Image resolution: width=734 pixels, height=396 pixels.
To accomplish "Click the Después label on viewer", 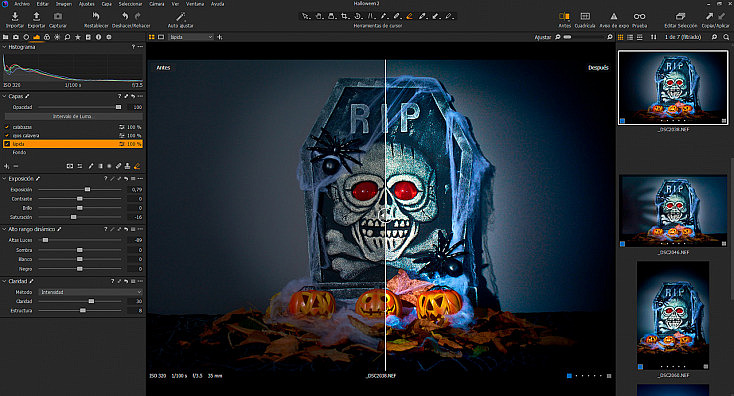I will click(x=598, y=68).
